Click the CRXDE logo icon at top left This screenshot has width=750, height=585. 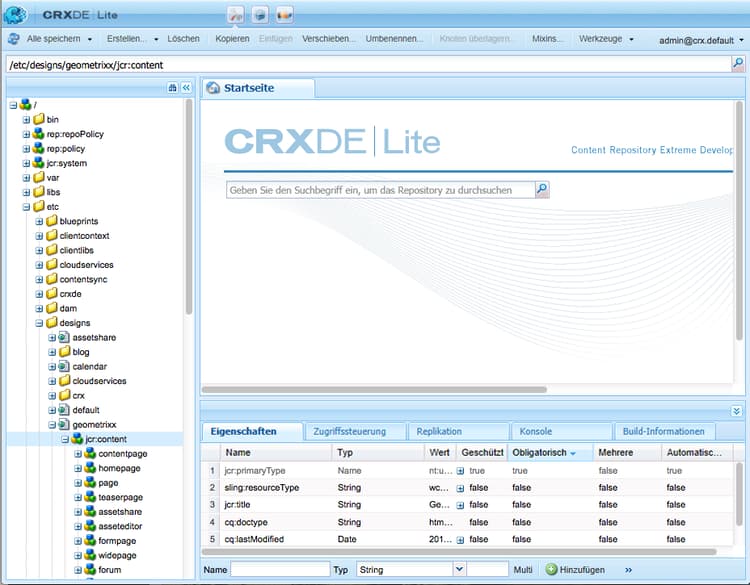coord(15,15)
